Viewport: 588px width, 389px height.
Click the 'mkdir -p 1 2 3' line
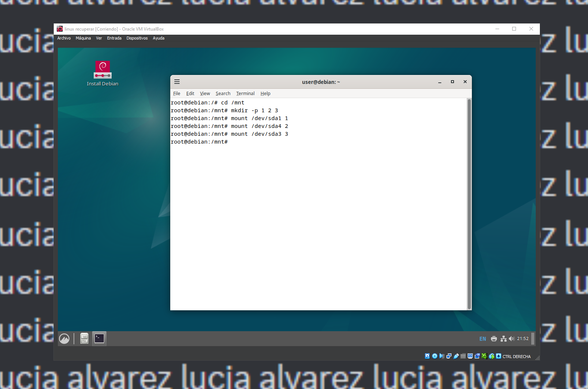point(224,110)
